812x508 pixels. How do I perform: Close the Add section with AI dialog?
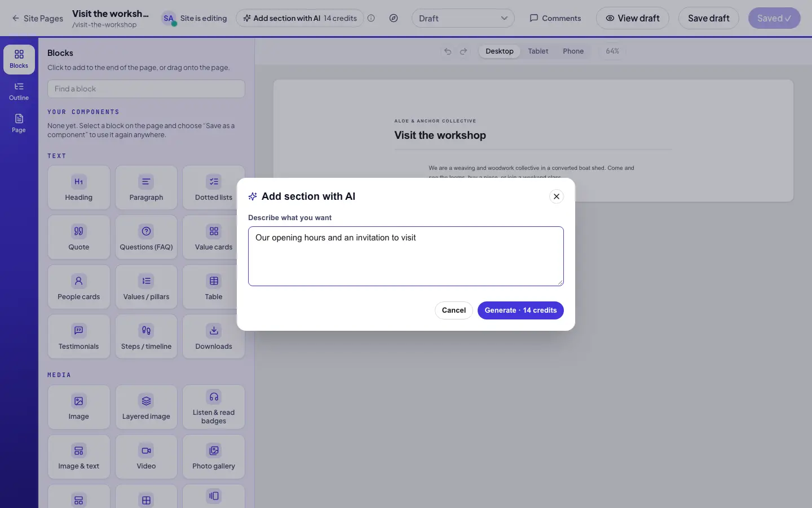click(x=557, y=196)
